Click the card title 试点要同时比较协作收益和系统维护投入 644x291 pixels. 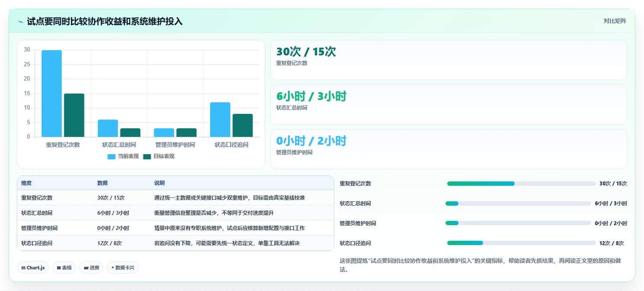pos(105,21)
